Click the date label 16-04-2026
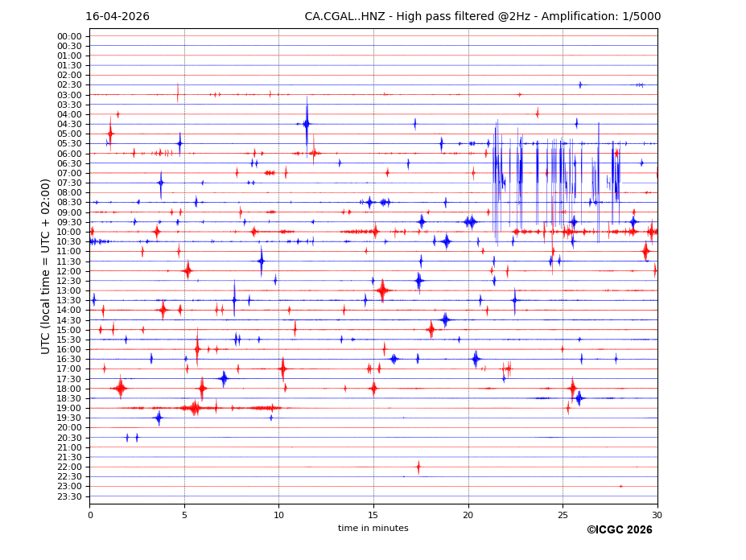Image resolution: width=746 pixels, height=560 pixels. 117,17
